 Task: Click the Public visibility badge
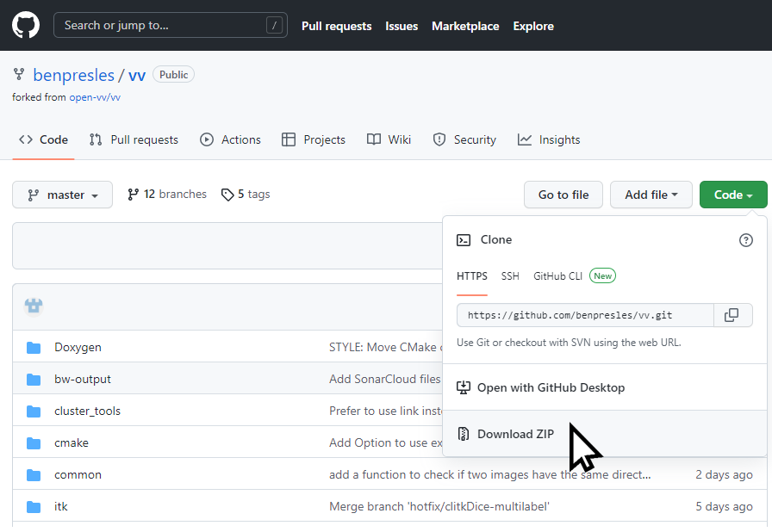pyautogui.click(x=173, y=75)
